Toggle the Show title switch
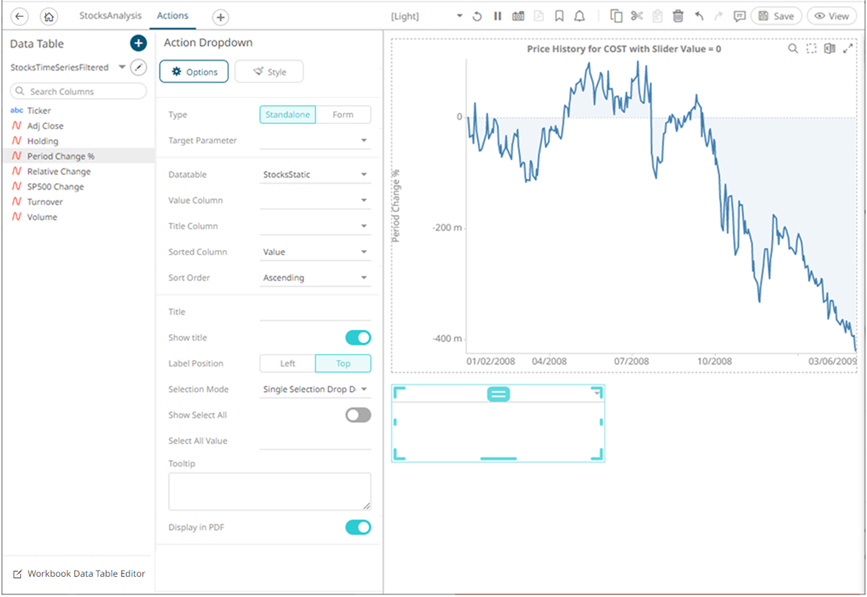Viewport: 867px width, 597px height. [357, 338]
